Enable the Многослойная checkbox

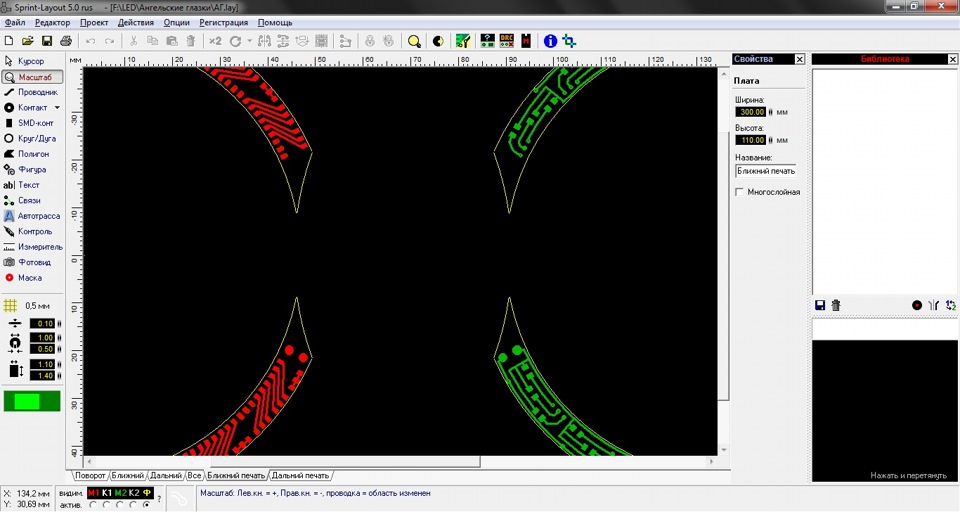(739, 192)
